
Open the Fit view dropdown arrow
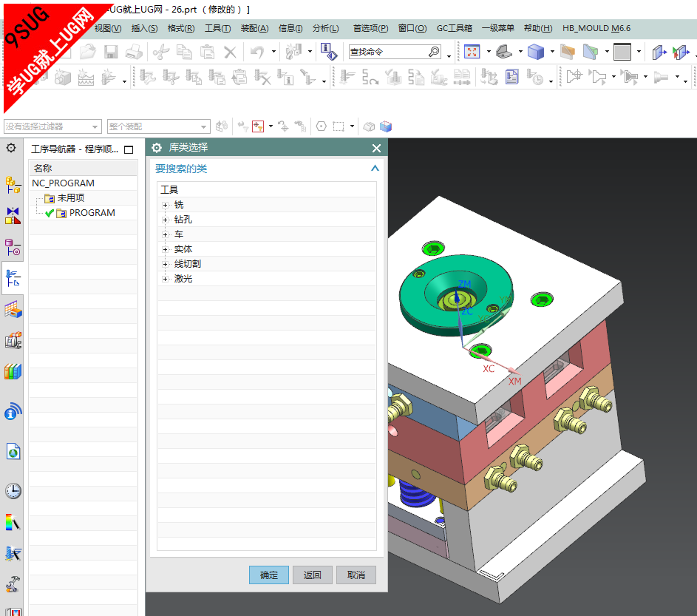pyautogui.click(x=489, y=52)
